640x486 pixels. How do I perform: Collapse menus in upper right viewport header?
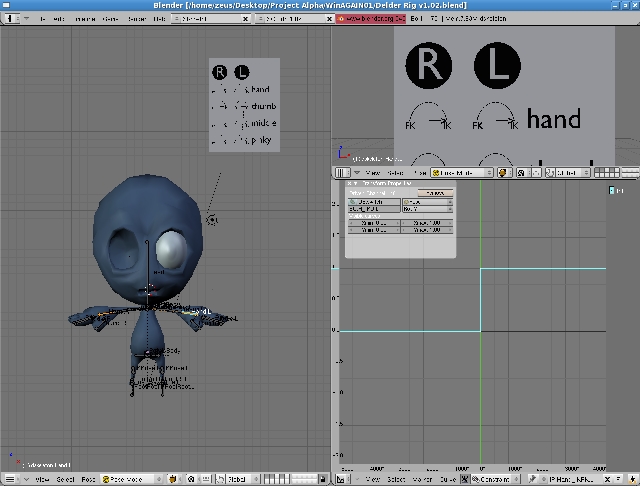(x=357, y=173)
